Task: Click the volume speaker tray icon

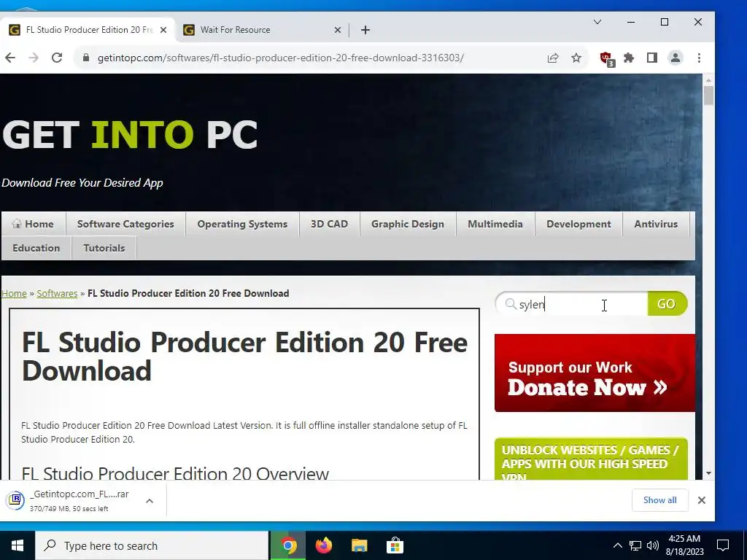Action: click(653, 545)
